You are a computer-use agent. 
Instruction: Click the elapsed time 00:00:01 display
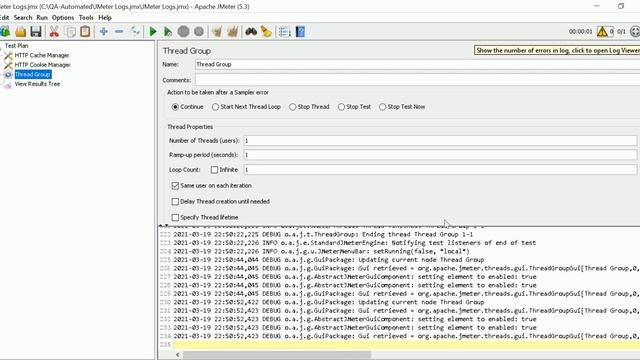[x=580, y=31]
